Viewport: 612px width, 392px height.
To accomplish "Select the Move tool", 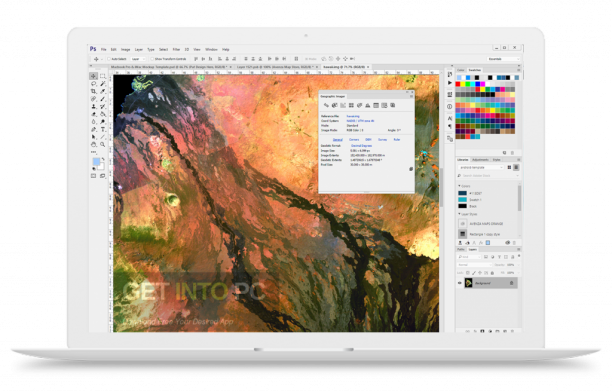I will pos(93,76).
